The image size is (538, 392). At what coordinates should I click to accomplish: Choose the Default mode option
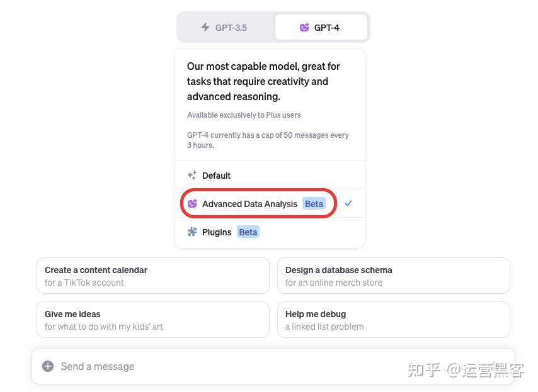pyautogui.click(x=270, y=175)
